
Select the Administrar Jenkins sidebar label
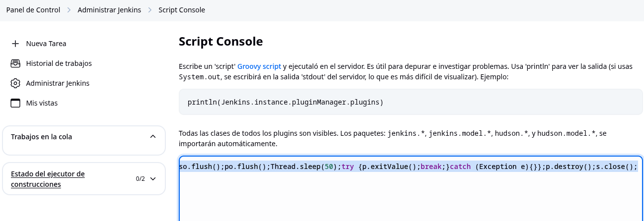pos(58,83)
